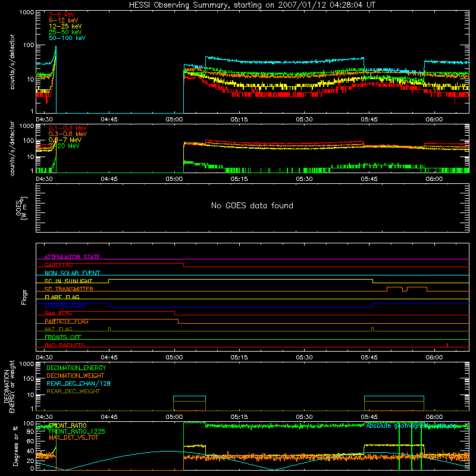Click the 'DECIMATION ENERGY or weight' axis label
The height and width of the screenshot is (476, 476).
[9, 386]
